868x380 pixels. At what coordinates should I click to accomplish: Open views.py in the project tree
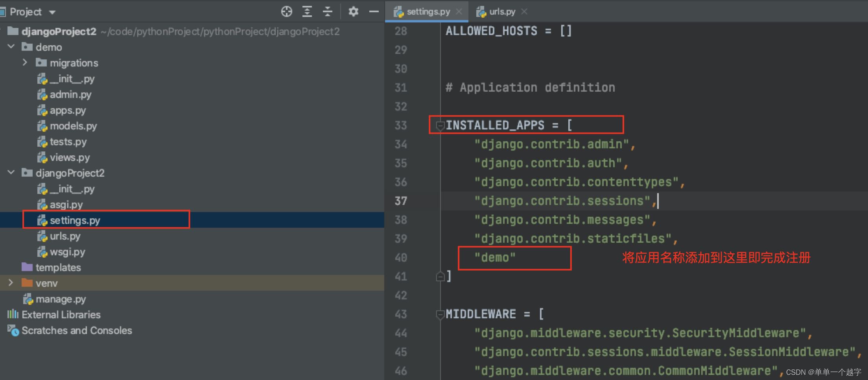click(x=64, y=157)
